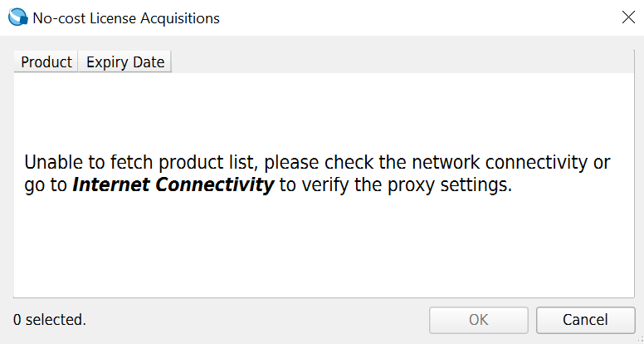Click the "0 selected." status text

point(50,319)
